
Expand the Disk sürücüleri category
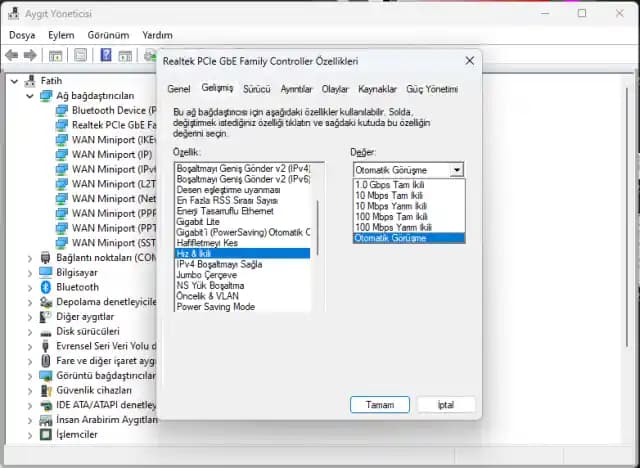tap(27, 331)
